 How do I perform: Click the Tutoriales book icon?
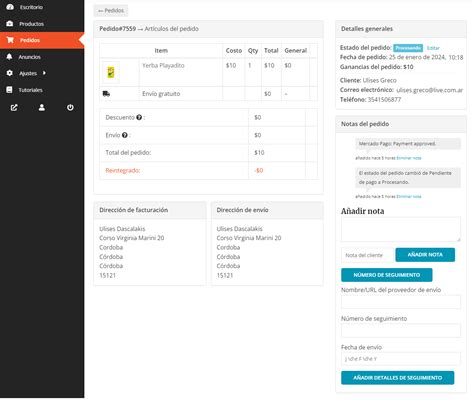tap(9, 90)
